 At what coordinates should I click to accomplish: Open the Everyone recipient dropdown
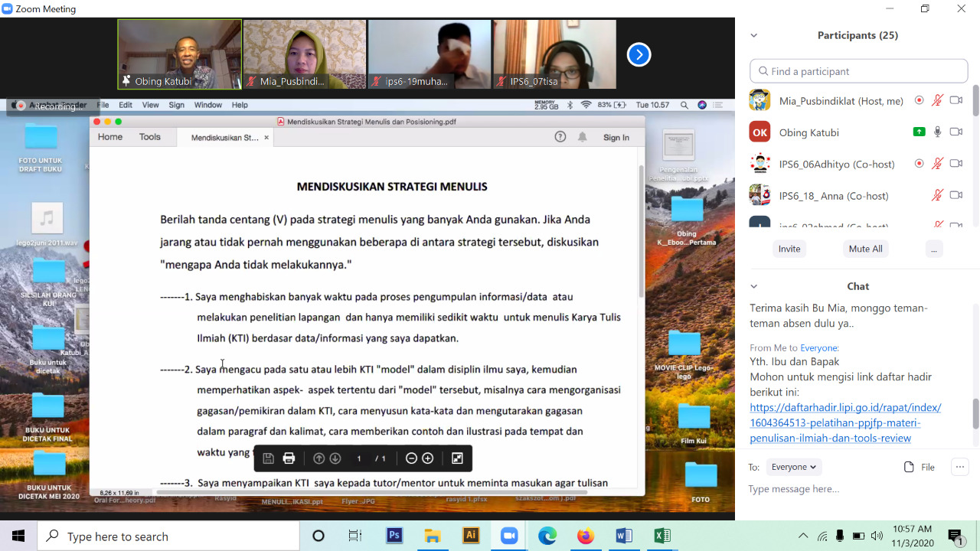(793, 467)
